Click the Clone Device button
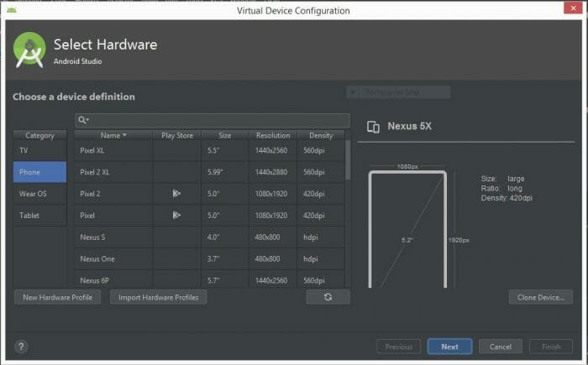This screenshot has width=588, height=365. pyautogui.click(x=541, y=297)
